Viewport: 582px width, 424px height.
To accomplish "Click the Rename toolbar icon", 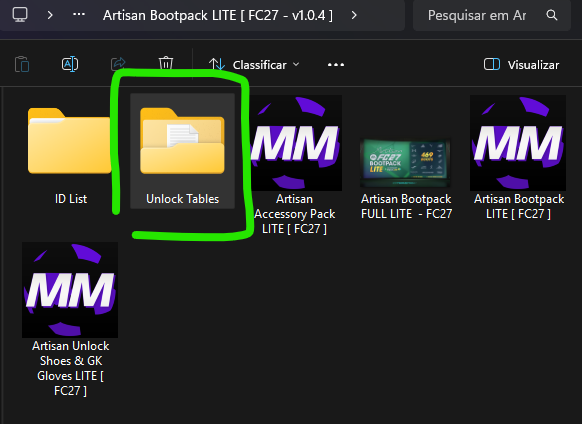I will pos(70,64).
